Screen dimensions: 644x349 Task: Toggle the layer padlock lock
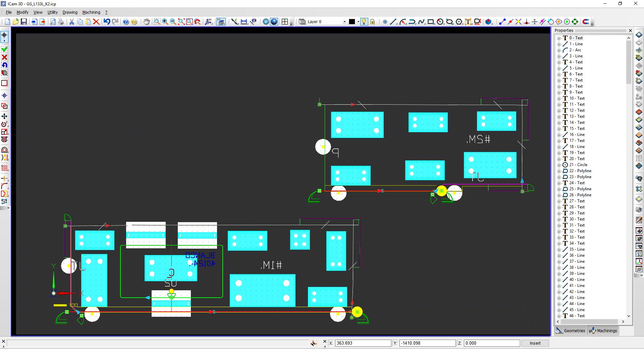[x=372, y=22]
